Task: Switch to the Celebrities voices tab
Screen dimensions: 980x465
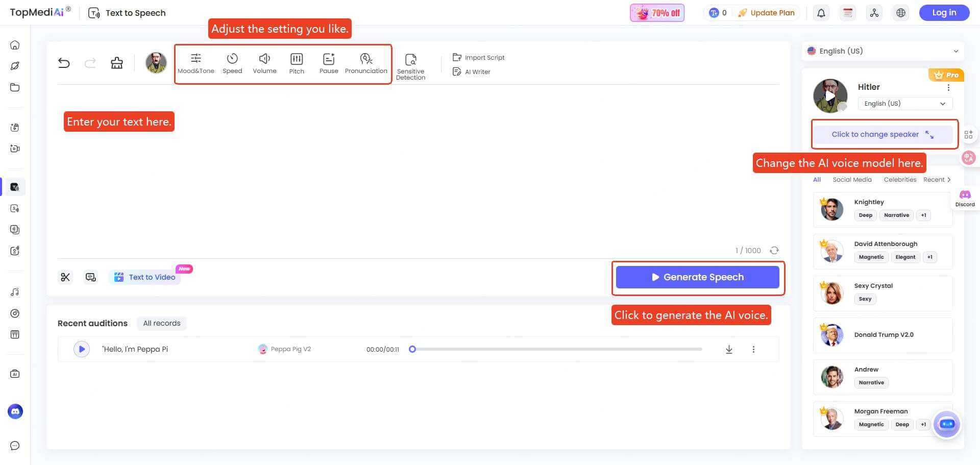Action: pyautogui.click(x=900, y=179)
